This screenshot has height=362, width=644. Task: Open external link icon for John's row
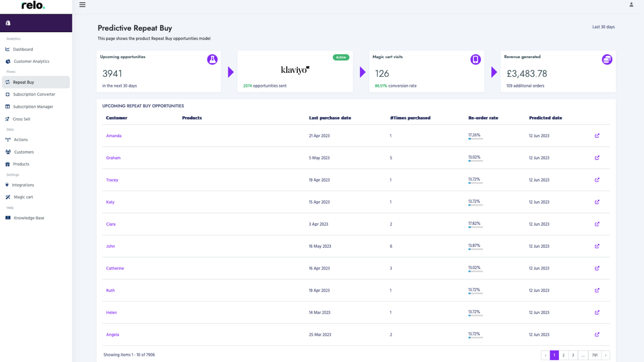pyautogui.click(x=597, y=246)
